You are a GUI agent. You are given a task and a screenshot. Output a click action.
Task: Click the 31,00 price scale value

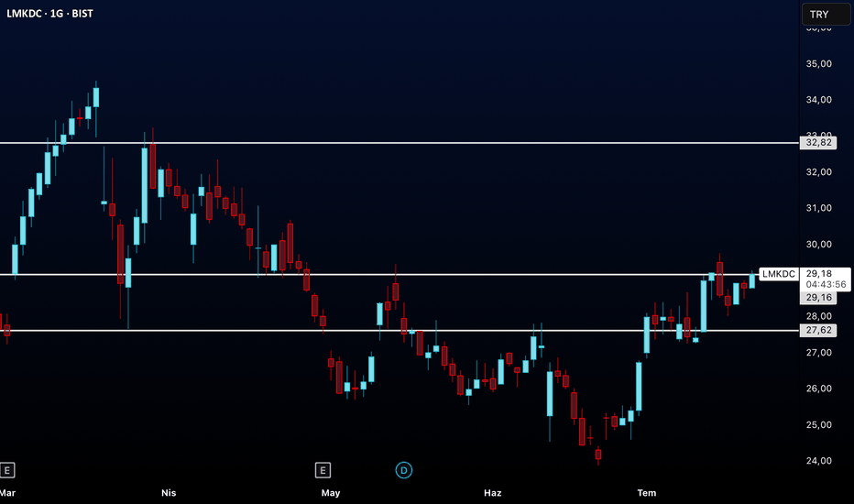[x=818, y=208]
